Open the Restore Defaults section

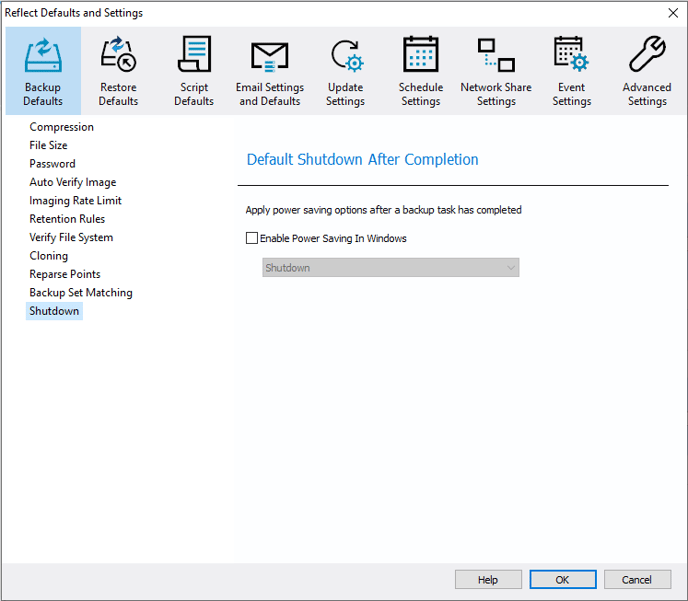click(x=118, y=71)
